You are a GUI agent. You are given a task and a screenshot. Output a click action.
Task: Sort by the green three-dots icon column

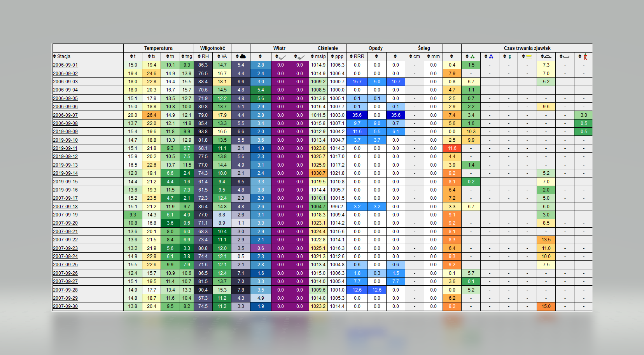coord(471,56)
